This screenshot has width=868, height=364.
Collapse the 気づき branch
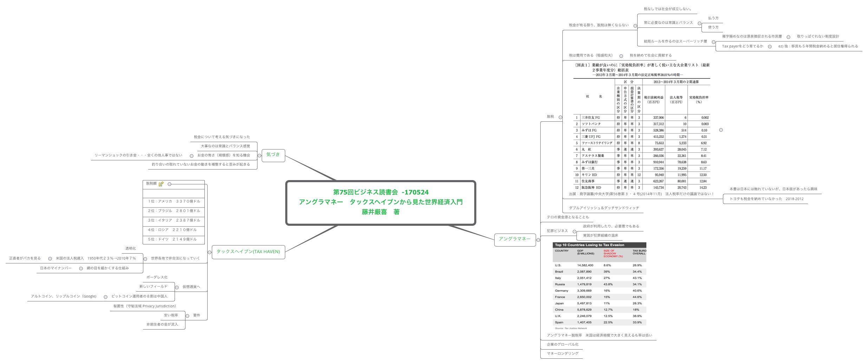point(259,155)
